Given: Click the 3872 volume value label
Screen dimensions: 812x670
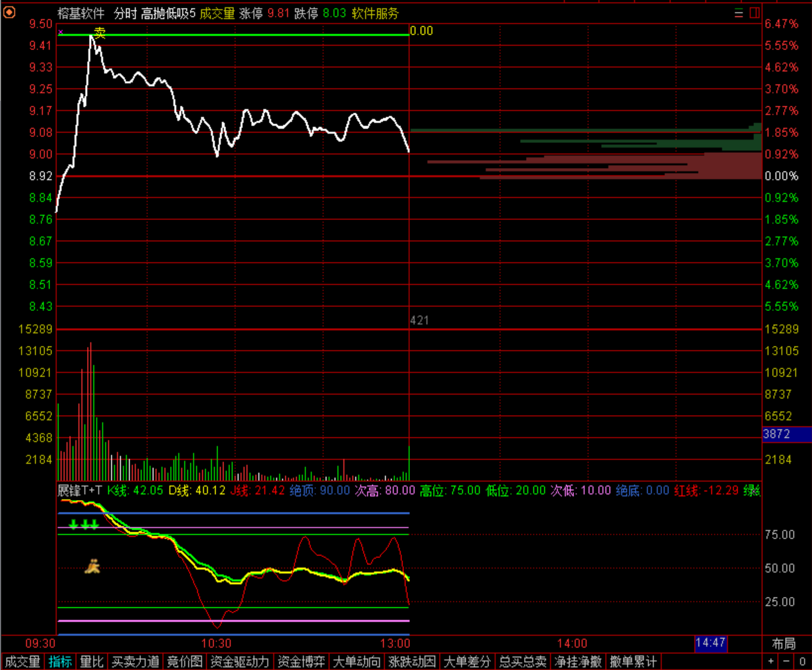Looking at the screenshot, I should pos(776,434).
